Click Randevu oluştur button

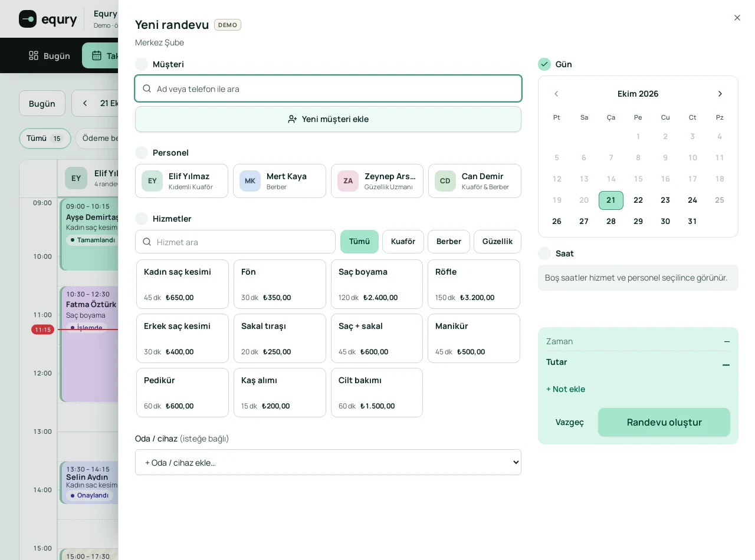[x=664, y=422]
